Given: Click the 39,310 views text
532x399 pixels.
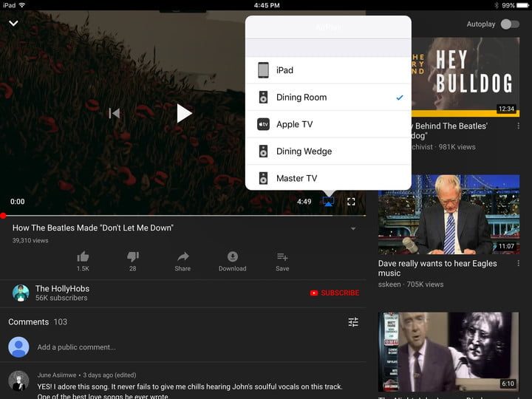Looking at the screenshot, I should (x=30, y=241).
